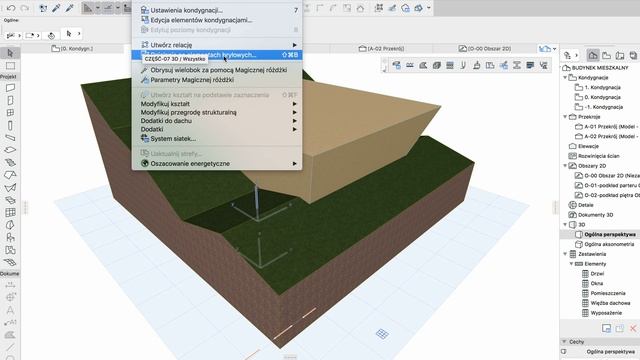Viewport: 640px width, 360px height.
Task: Select the syringe inject parameters tool
Action: (x=69, y=8)
